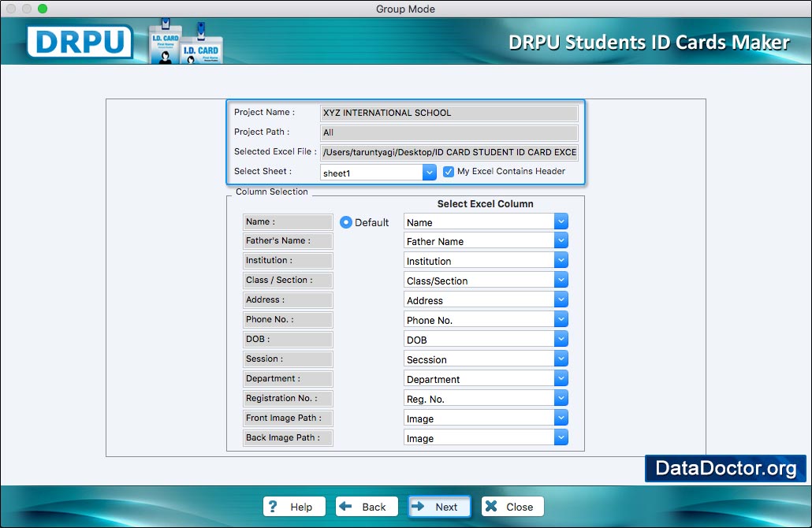812x528 pixels.
Task: Click the Select Excel Column heading
Action: click(x=486, y=204)
